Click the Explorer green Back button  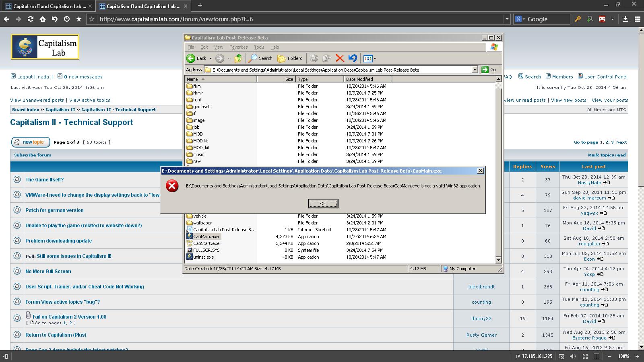coord(196,58)
